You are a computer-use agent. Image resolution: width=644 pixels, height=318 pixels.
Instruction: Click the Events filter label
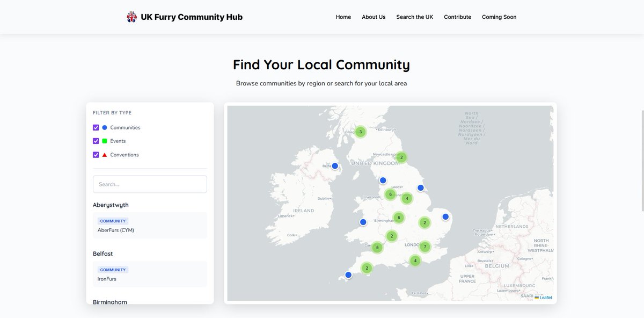tap(118, 141)
